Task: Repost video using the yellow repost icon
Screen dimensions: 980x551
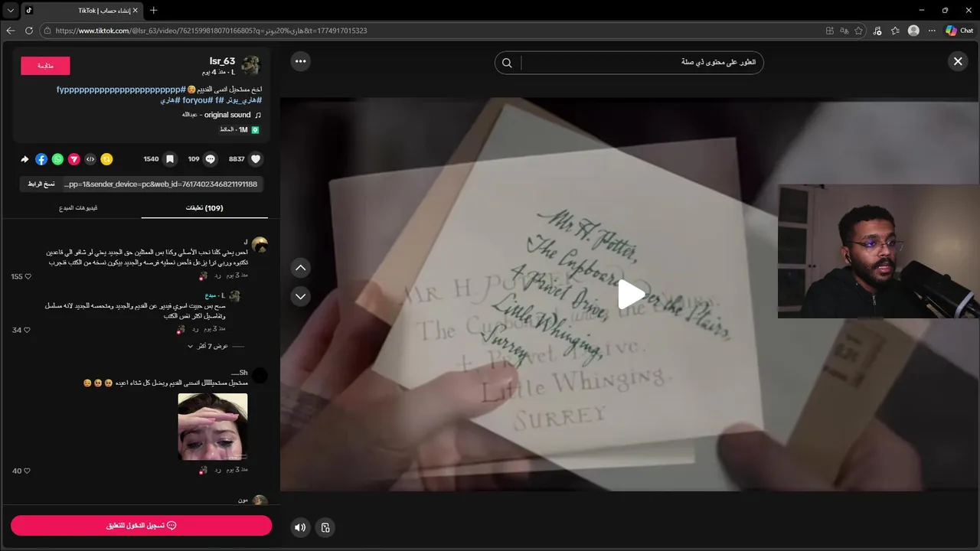Action: (107, 159)
